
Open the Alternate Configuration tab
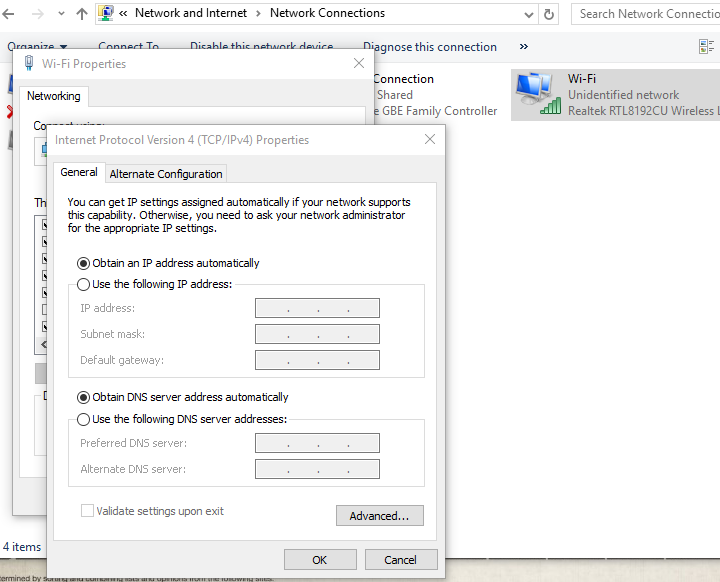click(x=166, y=174)
